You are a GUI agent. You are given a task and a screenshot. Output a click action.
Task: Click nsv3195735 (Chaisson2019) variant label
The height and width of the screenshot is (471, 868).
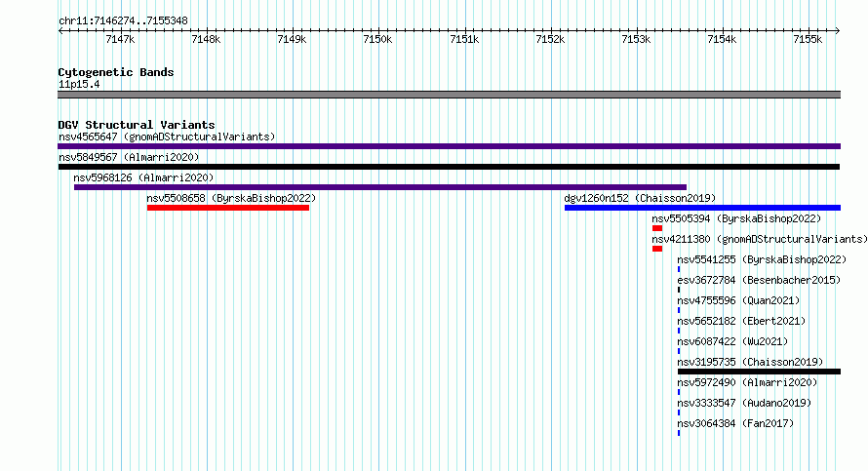point(750,362)
